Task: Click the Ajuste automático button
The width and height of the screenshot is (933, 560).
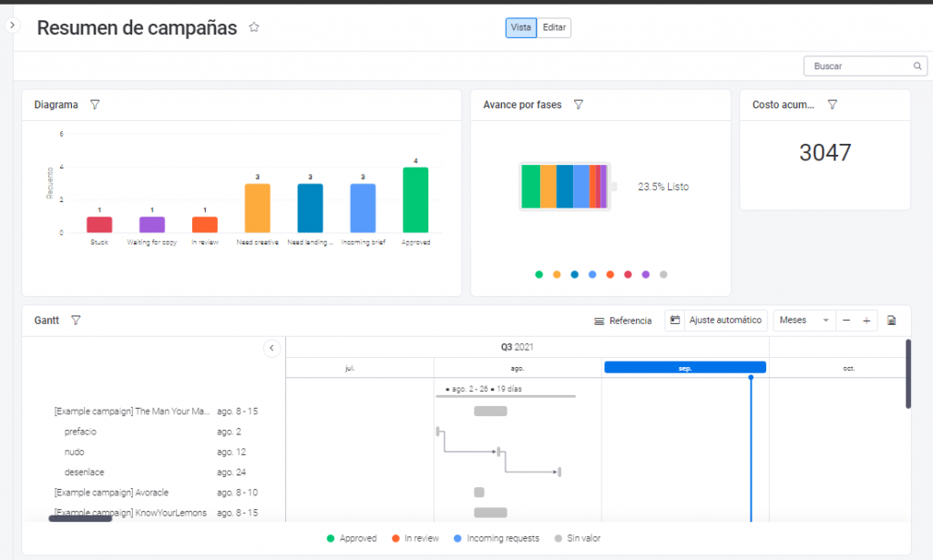Action: pos(716,321)
